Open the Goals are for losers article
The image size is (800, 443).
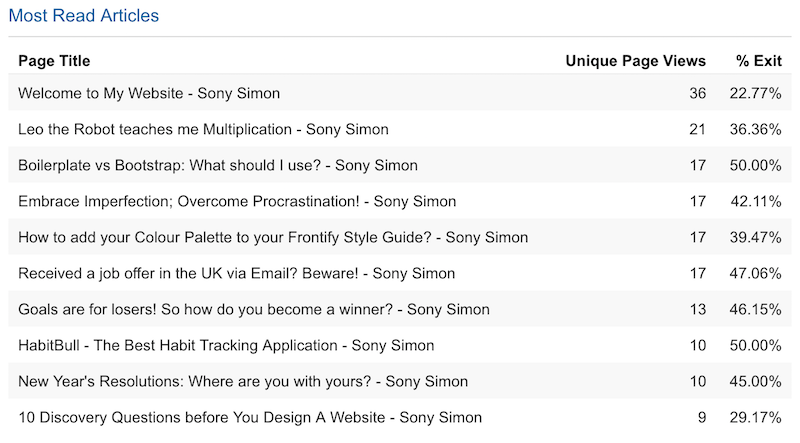(254, 309)
